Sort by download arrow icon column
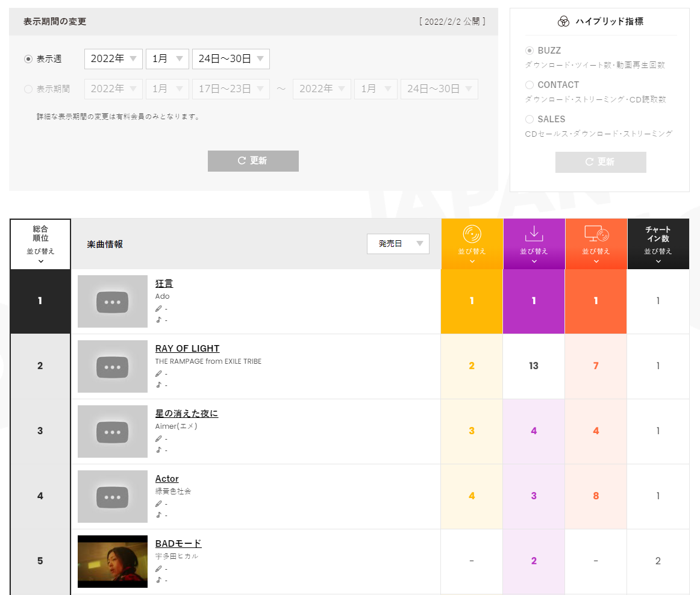Screen dimensions: 700x595 [x=534, y=244]
